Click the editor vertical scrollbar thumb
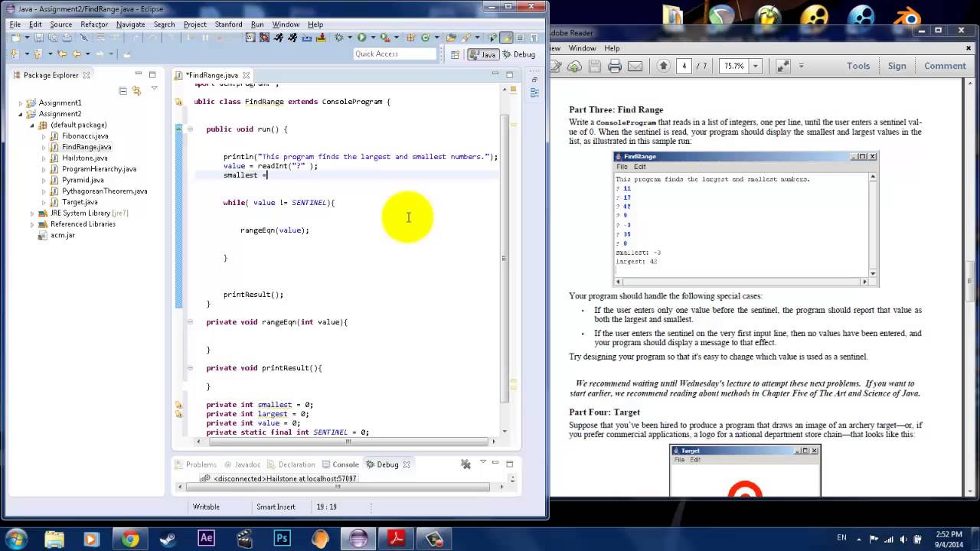This screenshot has height=551, width=980. 504,258
